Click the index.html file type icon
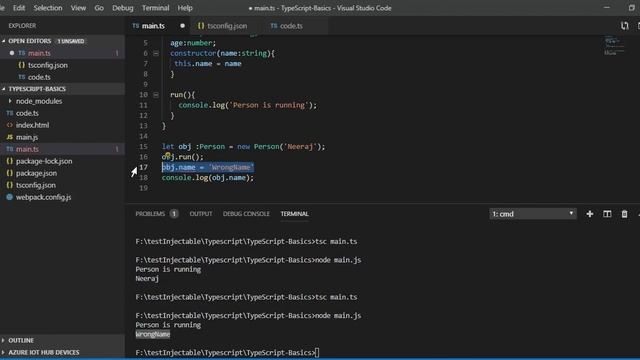This screenshot has width=640, height=360. (10, 125)
